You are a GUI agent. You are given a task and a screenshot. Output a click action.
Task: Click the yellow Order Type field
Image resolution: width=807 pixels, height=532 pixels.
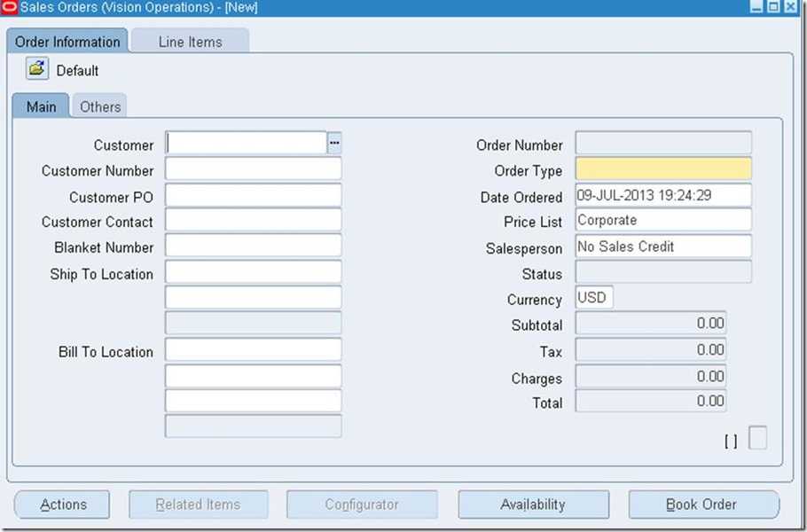[663, 168]
